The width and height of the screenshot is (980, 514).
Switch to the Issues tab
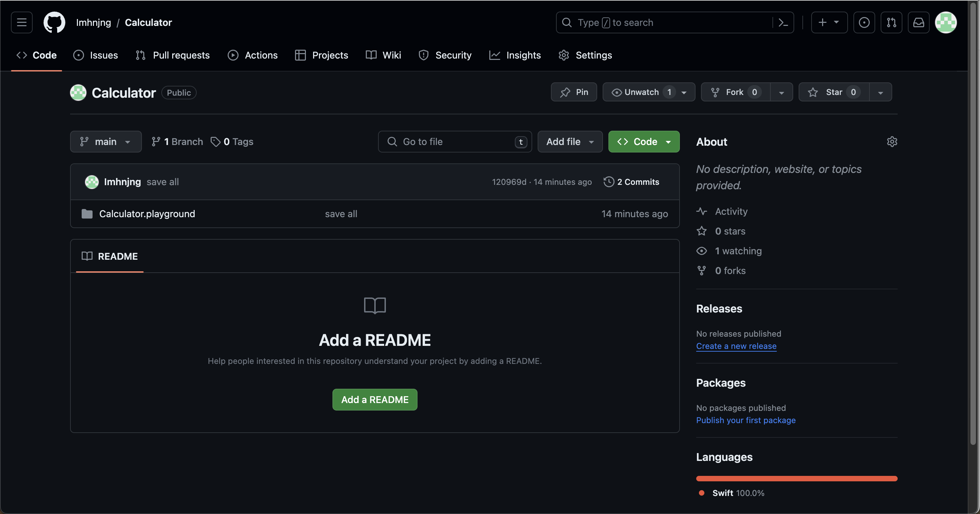pos(96,55)
